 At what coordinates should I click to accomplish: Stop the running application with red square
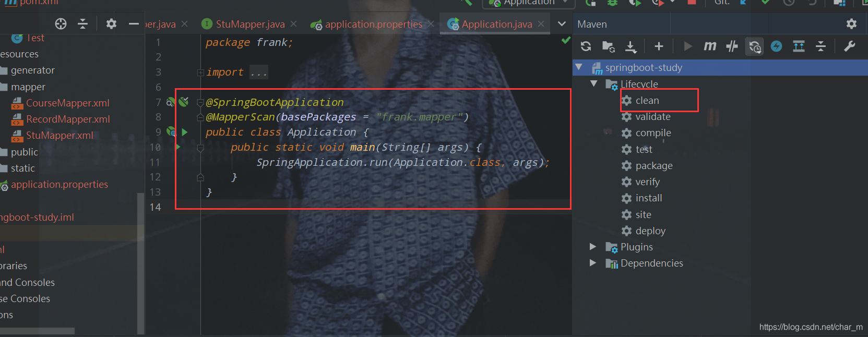[692, 3]
